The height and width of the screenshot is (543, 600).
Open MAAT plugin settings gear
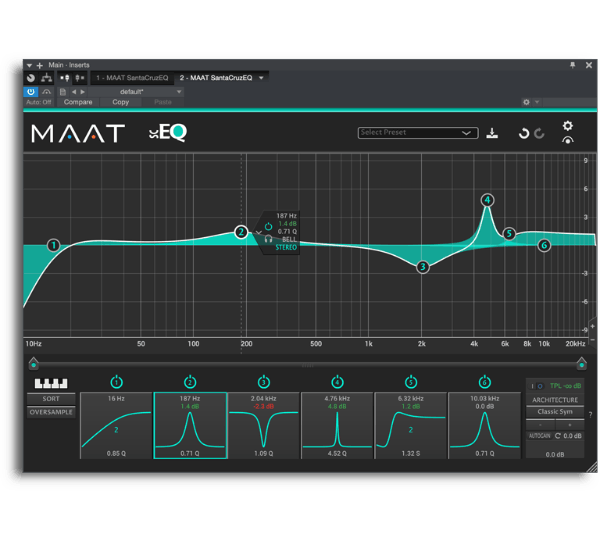coord(567,126)
